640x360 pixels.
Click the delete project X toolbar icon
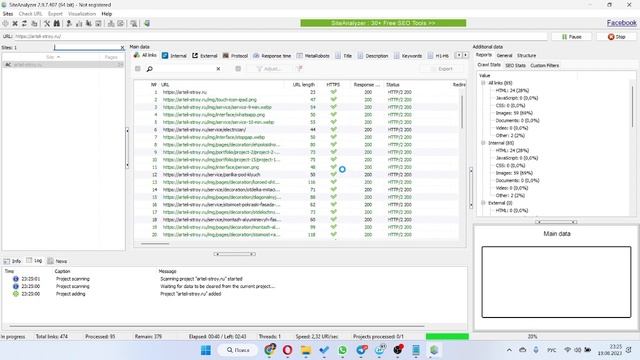click(15, 24)
